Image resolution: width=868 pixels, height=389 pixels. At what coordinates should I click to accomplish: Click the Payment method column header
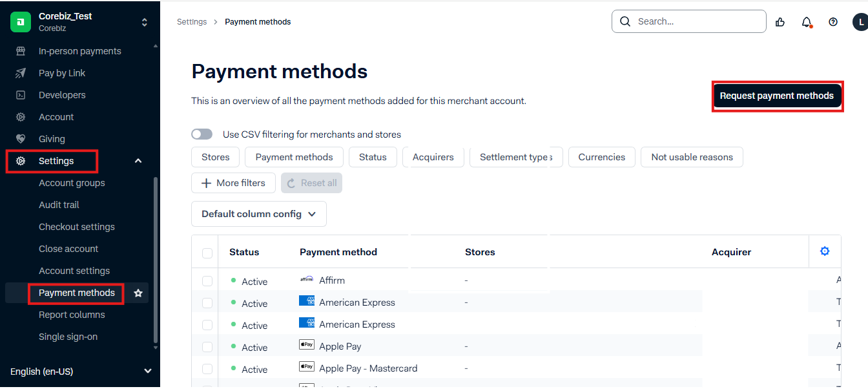pyautogui.click(x=338, y=252)
